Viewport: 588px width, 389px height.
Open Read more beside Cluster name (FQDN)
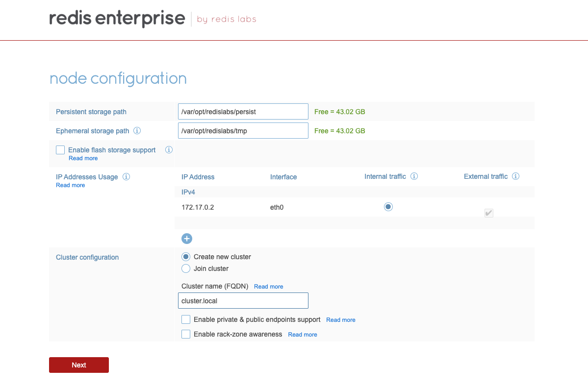(x=268, y=287)
